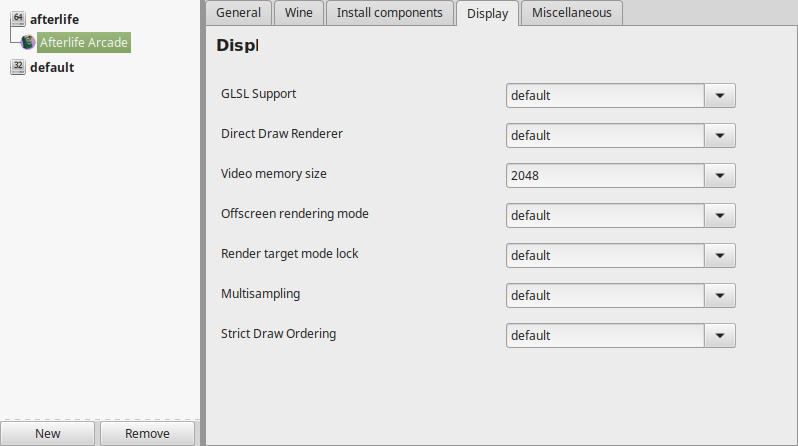This screenshot has width=798, height=446.
Task: Click the 64-bit afterlife virtual drive icon
Action: coord(18,19)
